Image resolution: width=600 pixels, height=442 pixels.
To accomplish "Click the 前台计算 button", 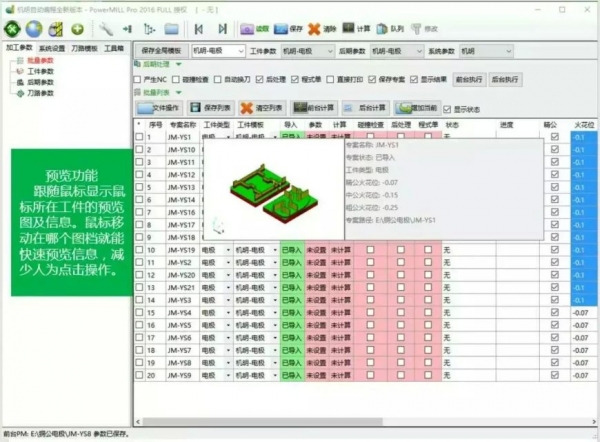I will pos(314,108).
